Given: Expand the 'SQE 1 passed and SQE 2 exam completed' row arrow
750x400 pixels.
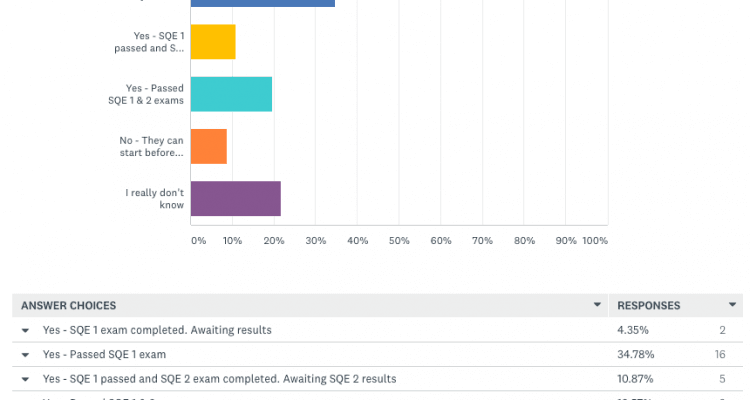Looking at the screenshot, I should coord(25,379).
